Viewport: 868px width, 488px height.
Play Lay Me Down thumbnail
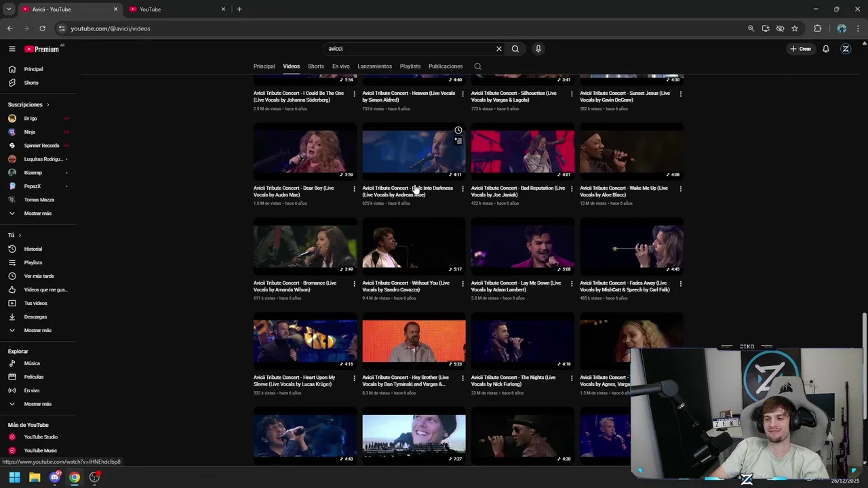[x=523, y=246]
